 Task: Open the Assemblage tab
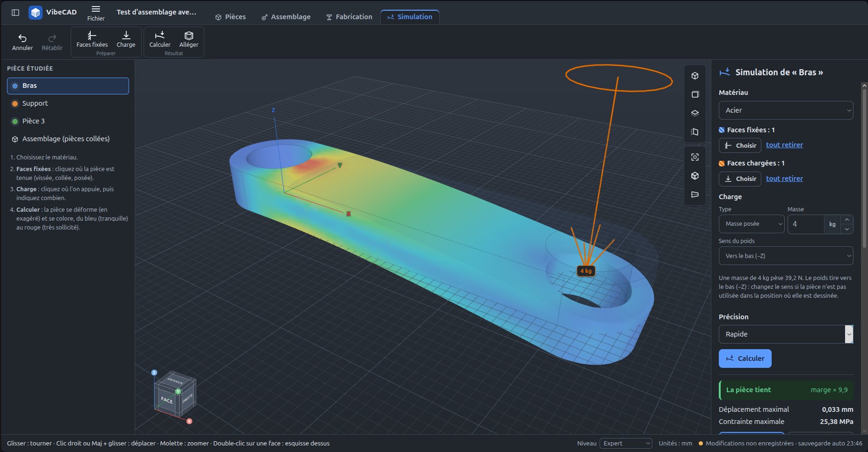click(x=286, y=17)
